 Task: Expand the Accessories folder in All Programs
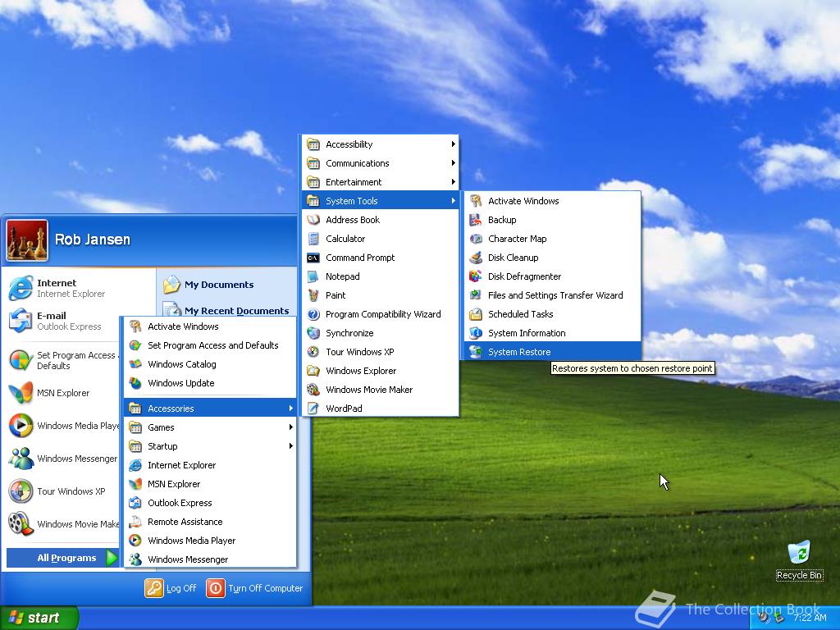tap(210, 409)
